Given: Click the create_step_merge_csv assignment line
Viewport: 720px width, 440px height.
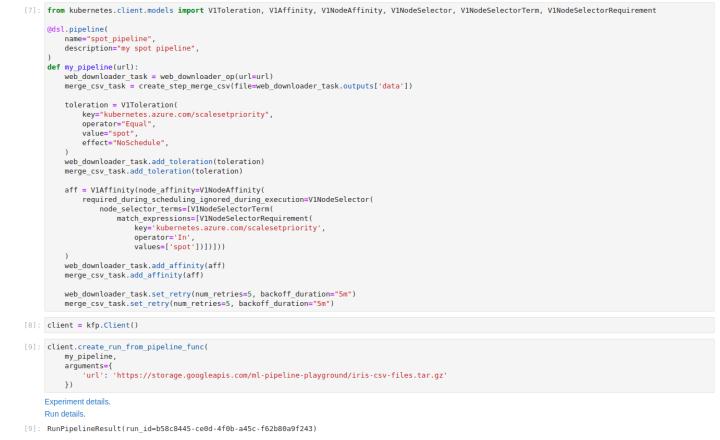Looking at the screenshot, I should [x=238, y=86].
